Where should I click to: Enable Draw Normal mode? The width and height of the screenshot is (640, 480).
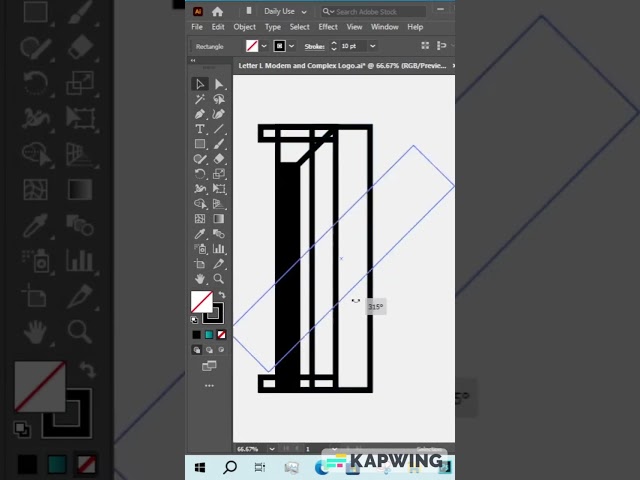click(x=197, y=350)
